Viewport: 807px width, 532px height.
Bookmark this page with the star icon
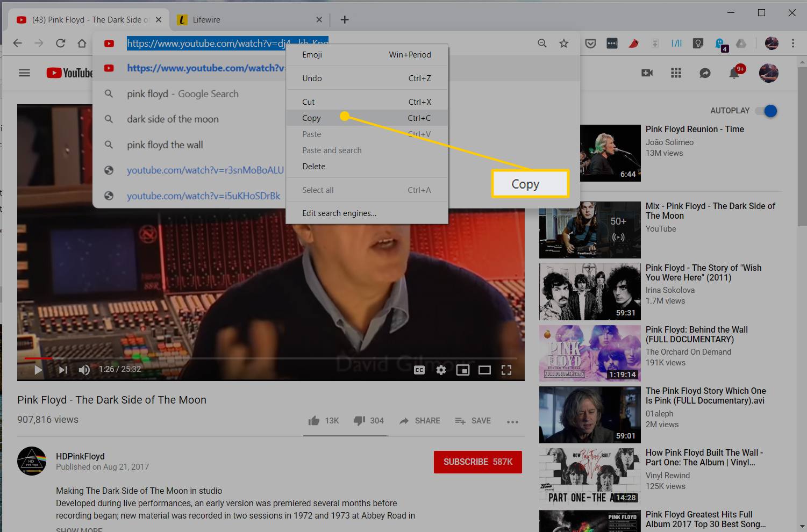(563, 44)
